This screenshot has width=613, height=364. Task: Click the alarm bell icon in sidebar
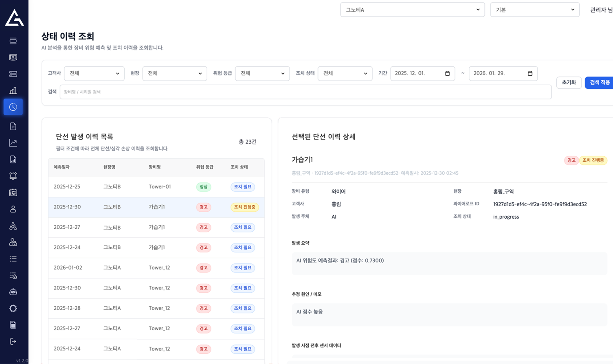[x=13, y=176]
